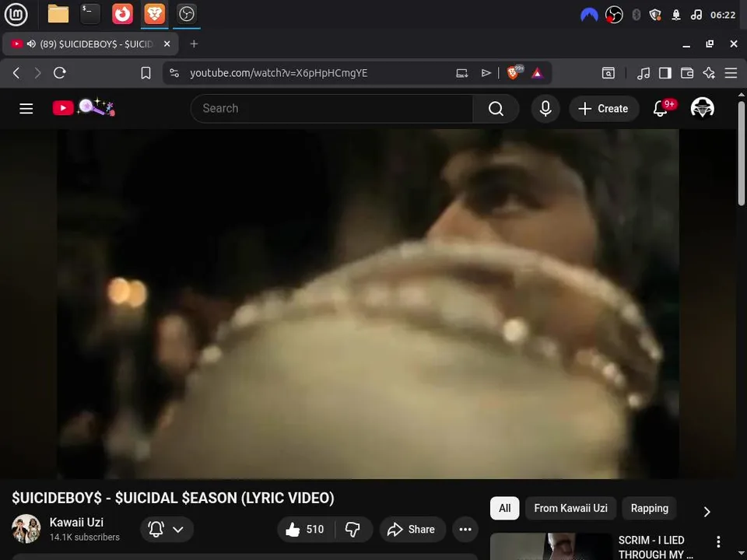Click the Share button
The width and height of the screenshot is (747, 560).
412,529
